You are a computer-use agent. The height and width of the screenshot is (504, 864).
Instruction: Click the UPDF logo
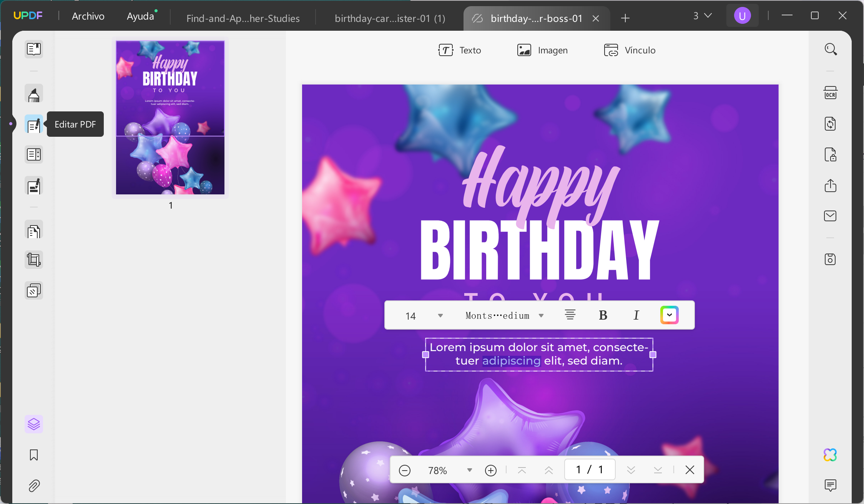[x=28, y=15]
